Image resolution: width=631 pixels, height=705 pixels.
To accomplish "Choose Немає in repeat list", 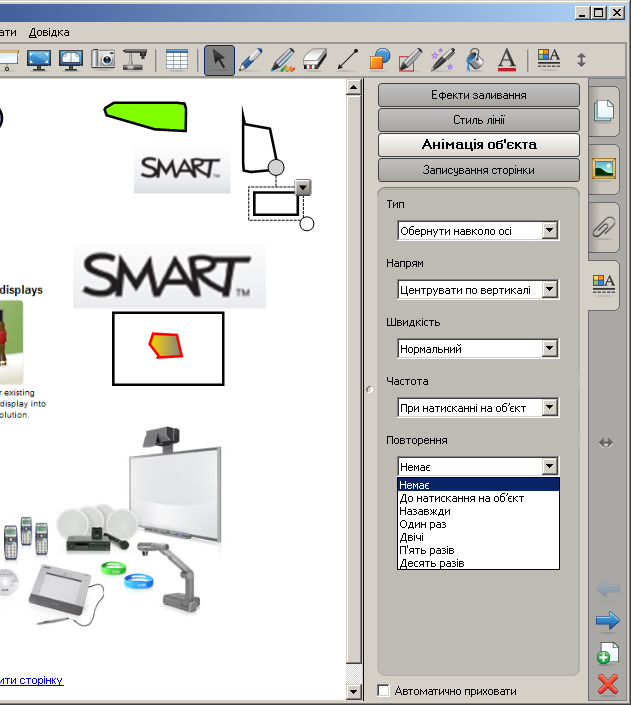I will click(x=479, y=485).
